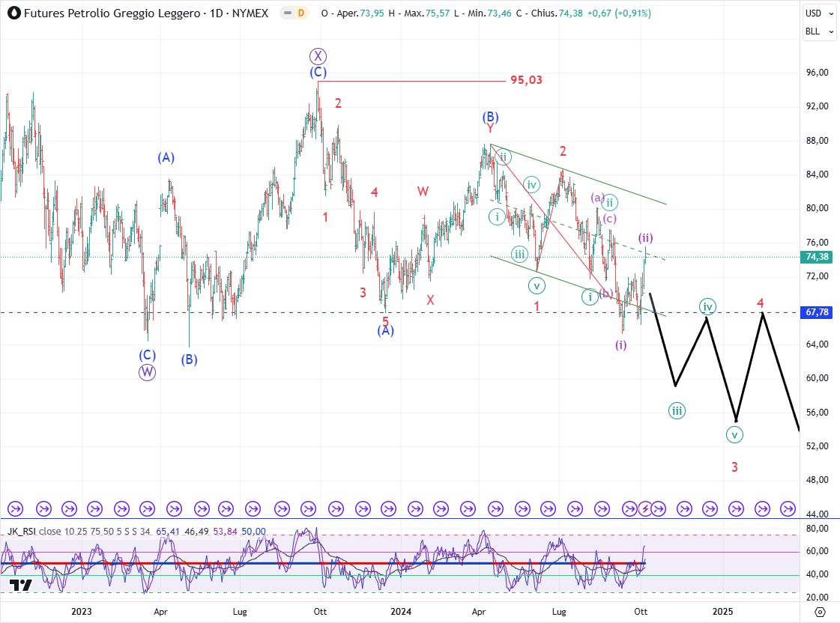Image resolution: width=840 pixels, height=623 pixels.
Task: Click the oil drop symbol logo
Action: pyautogui.click(x=14, y=13)
